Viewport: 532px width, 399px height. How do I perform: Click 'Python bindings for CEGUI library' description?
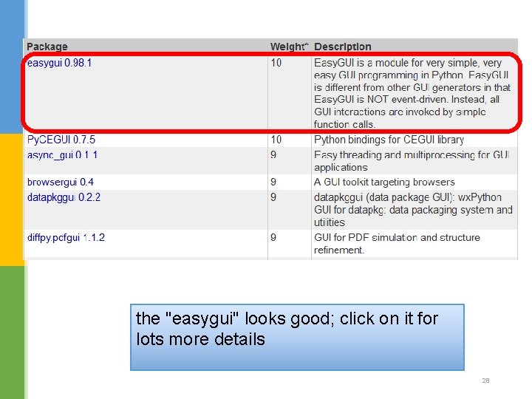point(389,140)
